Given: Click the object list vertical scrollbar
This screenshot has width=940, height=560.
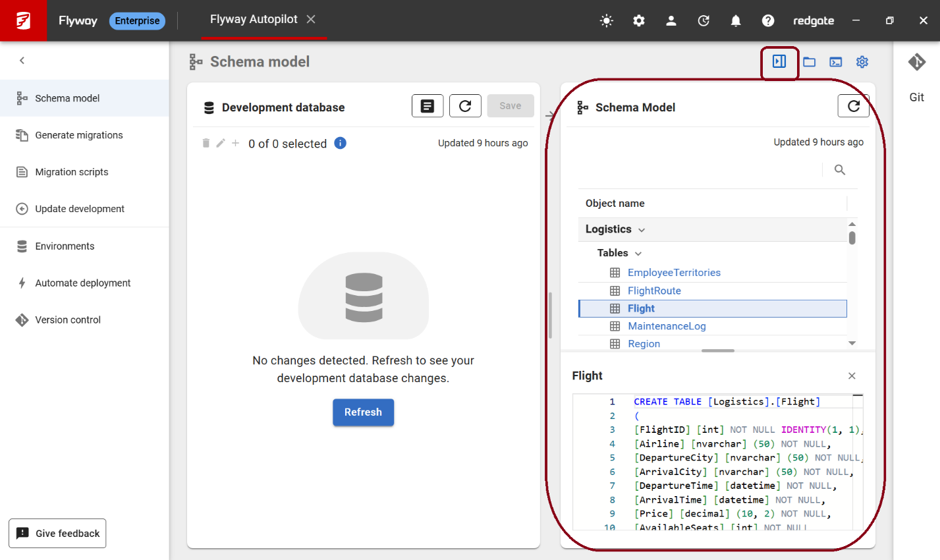Looking at the screenshot, I should point(852,238).
